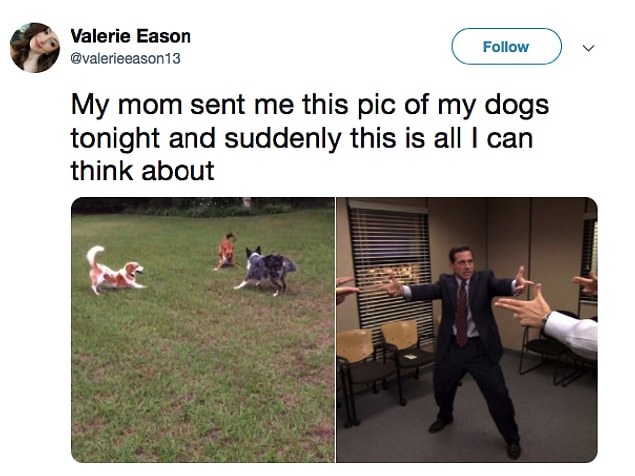Viewport: 635px width, 476px height.
Task: Click the phrase 'think about' in tweet
Action: 142,171
